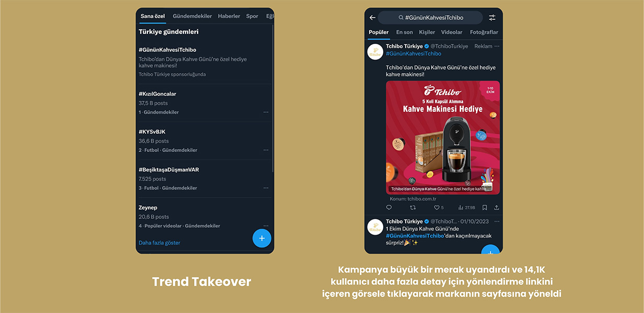644x313 pixels.
Task: Switch to En son tab
Action: click(x=405, y=32)
